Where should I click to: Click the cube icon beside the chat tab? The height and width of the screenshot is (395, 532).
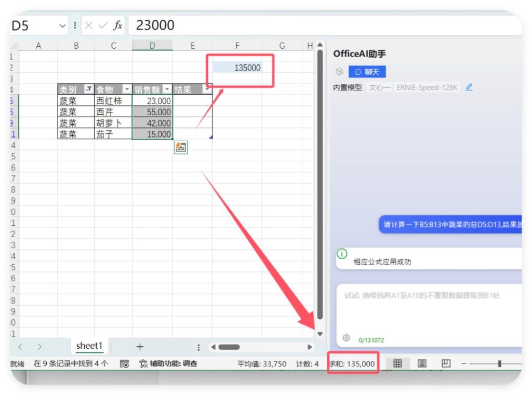pyautogui.click(x=340, y=72)
